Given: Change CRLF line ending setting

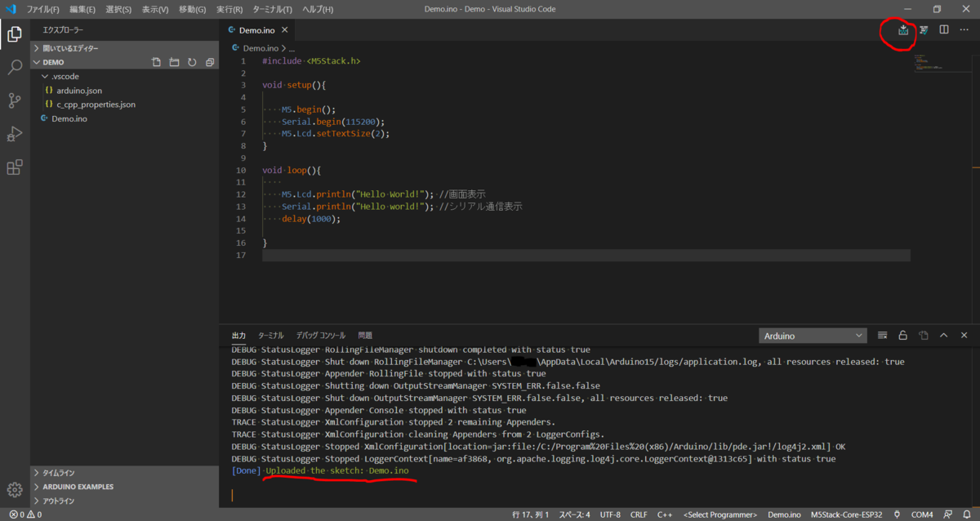Looking at the screenshot, I should coord(639,514).
